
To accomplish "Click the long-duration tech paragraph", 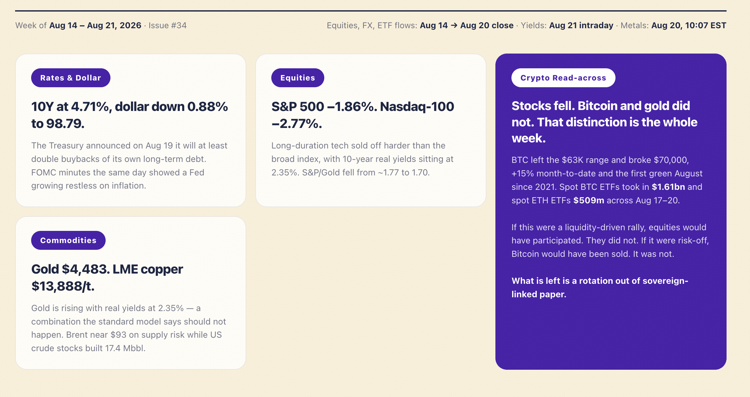I will (x=363, y=159).
